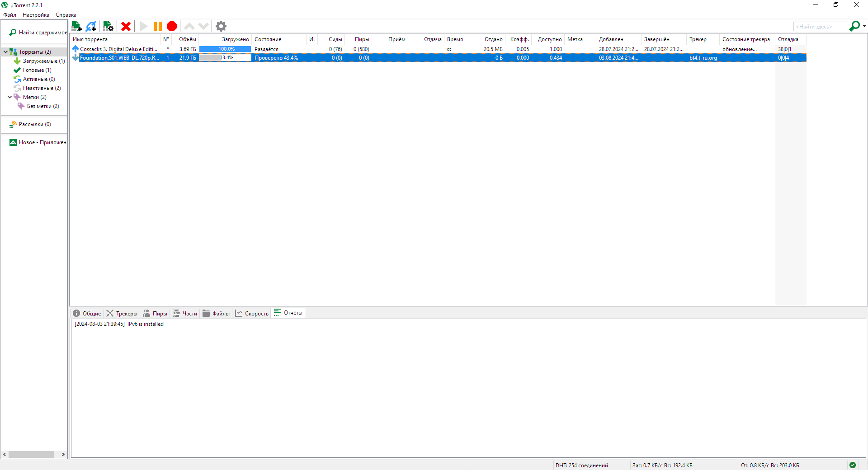This screenshot has width=868, height=470.
Task: Collapse the Метки tree node
Action: pyautogui.click(x=9, y=97)
